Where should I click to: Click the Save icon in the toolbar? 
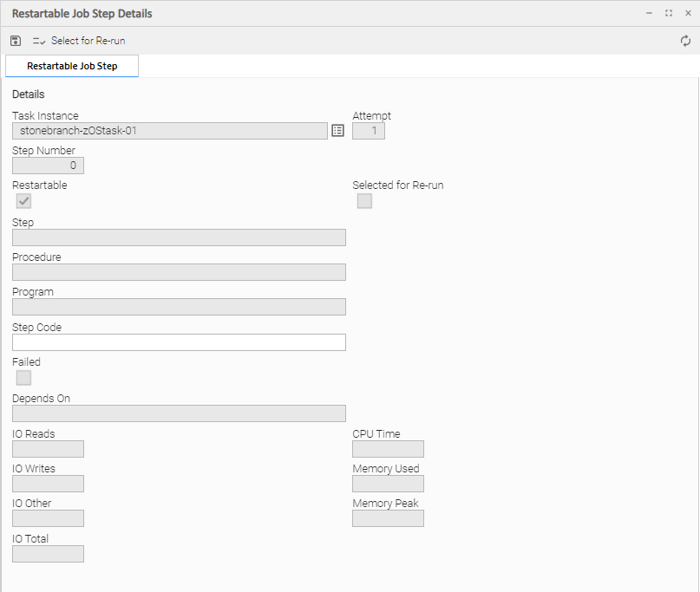(x=16, y=41)
